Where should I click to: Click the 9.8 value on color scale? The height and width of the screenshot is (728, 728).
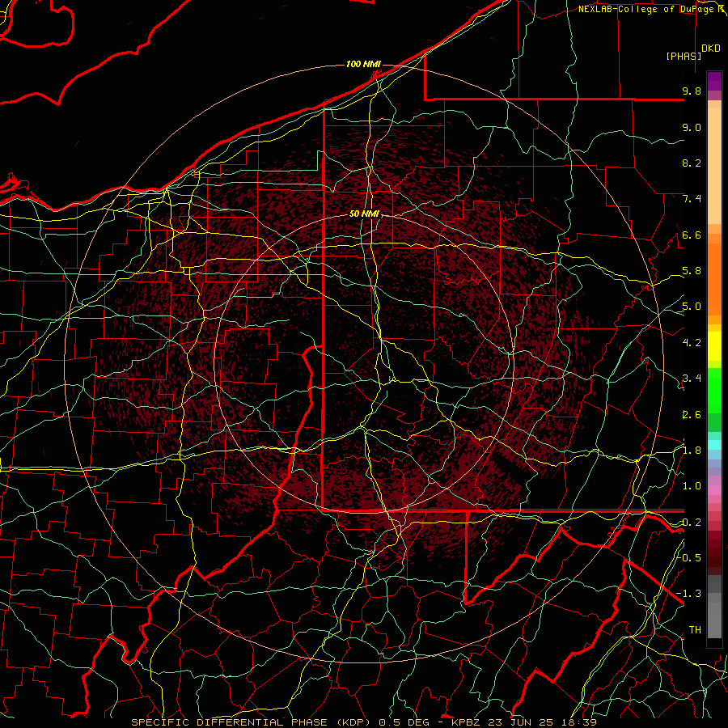tap(692, 91)
